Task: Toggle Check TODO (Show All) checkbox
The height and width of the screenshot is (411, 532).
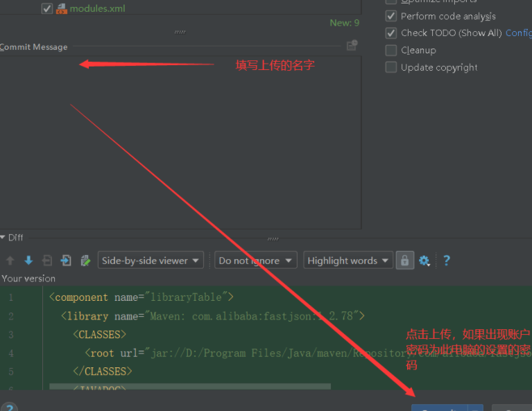Action: coord(391,33)
